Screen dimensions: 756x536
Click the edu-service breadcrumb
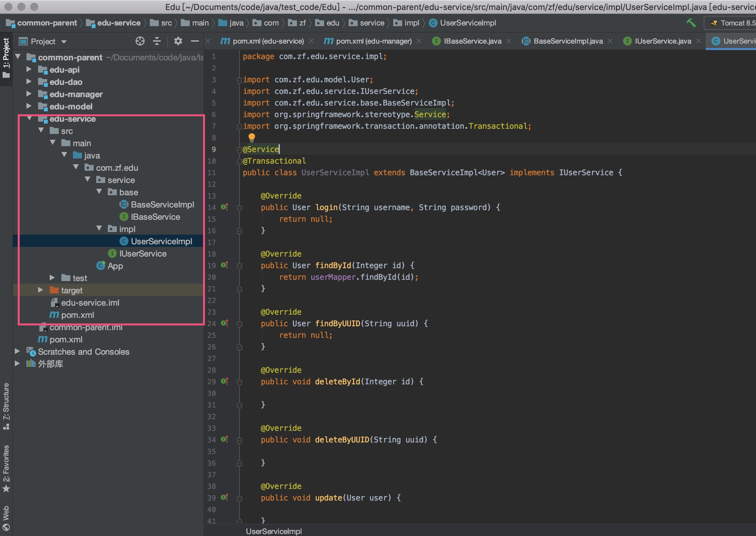pyautogui.click(x=118, y=23)
